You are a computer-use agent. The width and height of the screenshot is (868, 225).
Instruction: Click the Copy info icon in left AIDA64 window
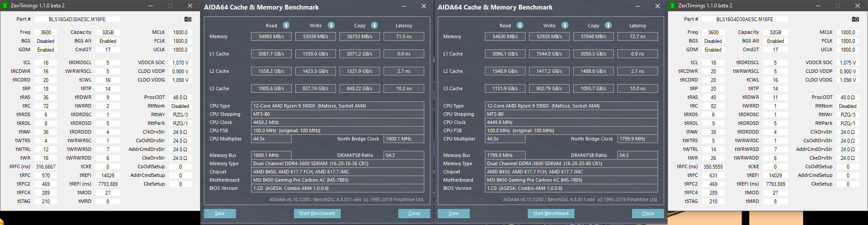(374, 25)
